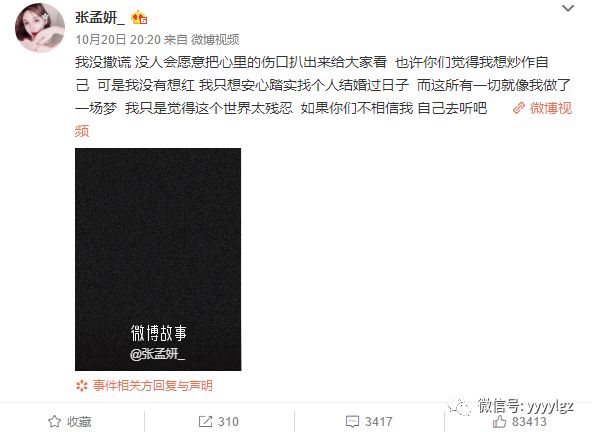Click 张孟妍_ profile avatar picture
The image size is (592, 432).
coord(40,28)
